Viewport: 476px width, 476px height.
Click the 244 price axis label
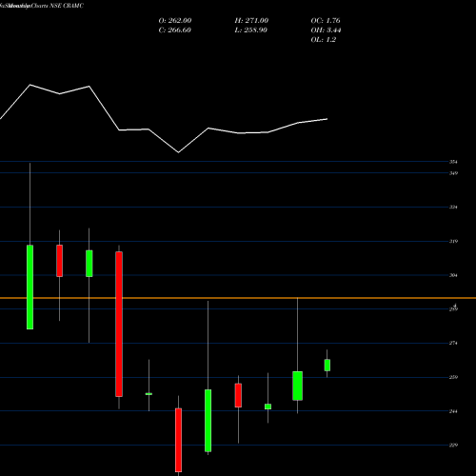click(453, 411)
